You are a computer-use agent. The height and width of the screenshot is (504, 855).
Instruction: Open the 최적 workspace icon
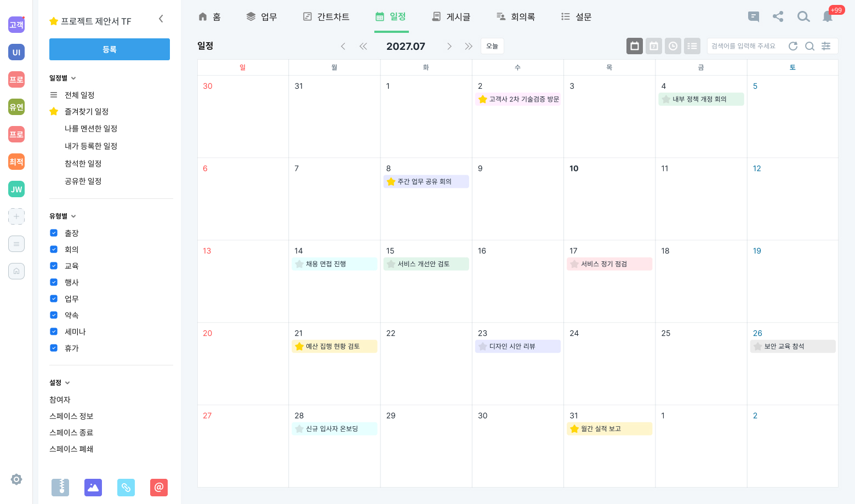coord(16,162)
